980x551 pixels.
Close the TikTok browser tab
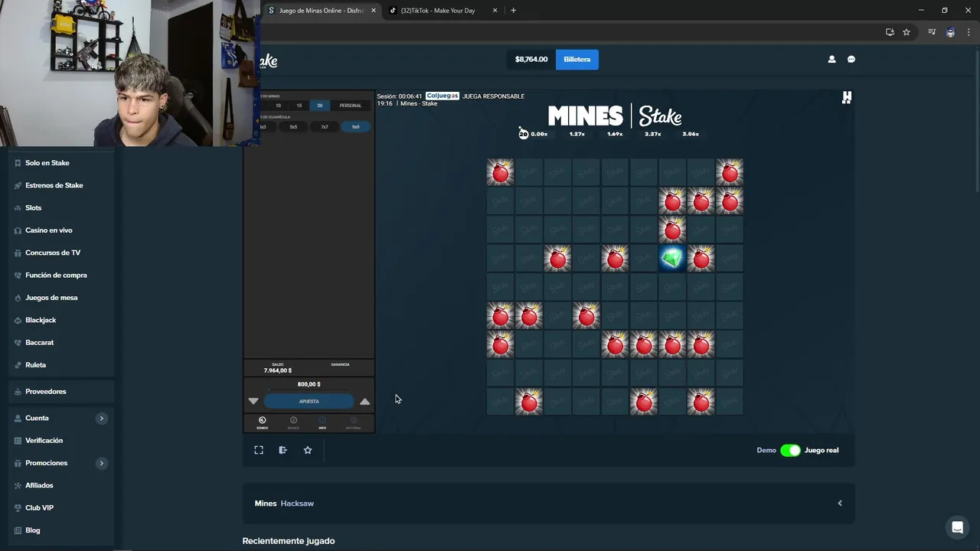pyautogui.click(x=495, y=11)
